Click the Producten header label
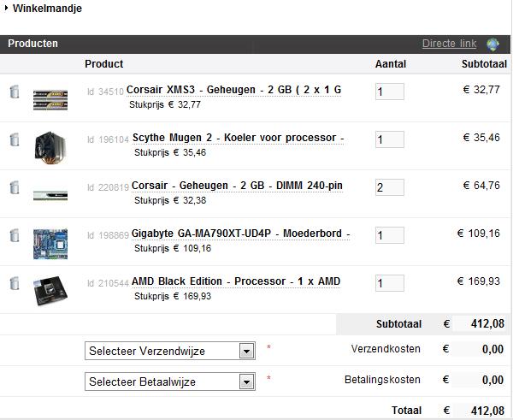This screenshot has height=420, width=513. (32, 44)
